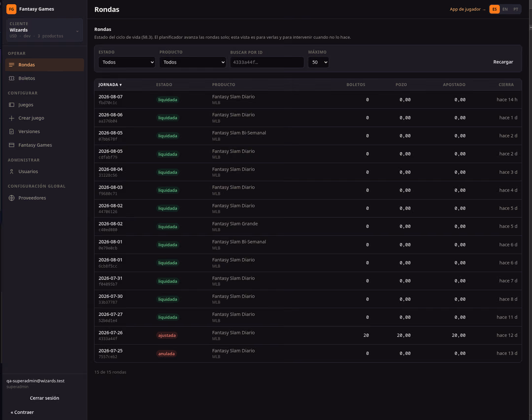Click the orange FG logo icon
The image size is (532, 420).
11,9
